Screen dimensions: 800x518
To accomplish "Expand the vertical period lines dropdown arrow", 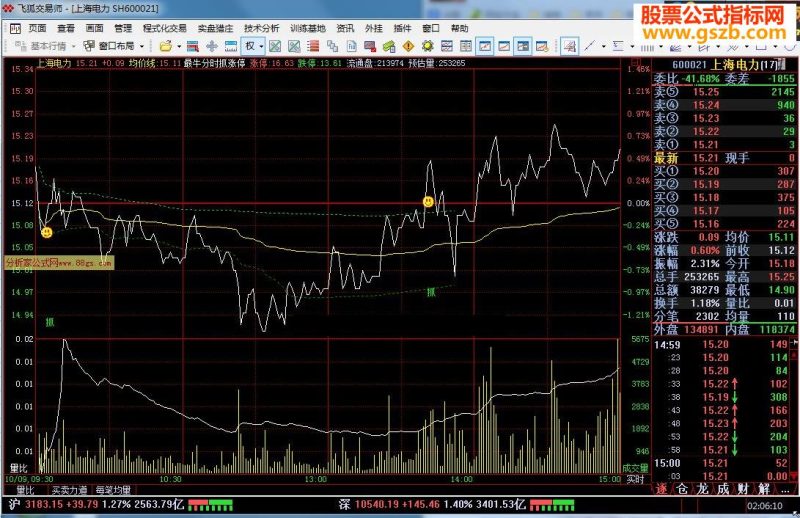I will point(661,47).
